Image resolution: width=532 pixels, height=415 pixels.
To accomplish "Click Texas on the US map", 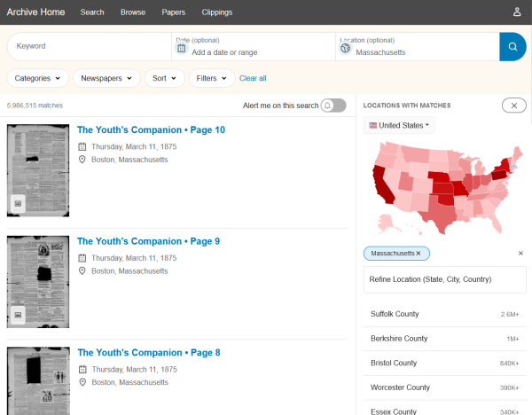I will point(440,214).
